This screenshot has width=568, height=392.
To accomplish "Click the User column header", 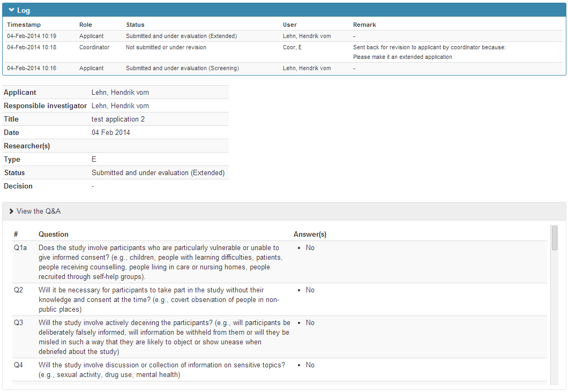I will pyautogui.click(x=290, y=25).
